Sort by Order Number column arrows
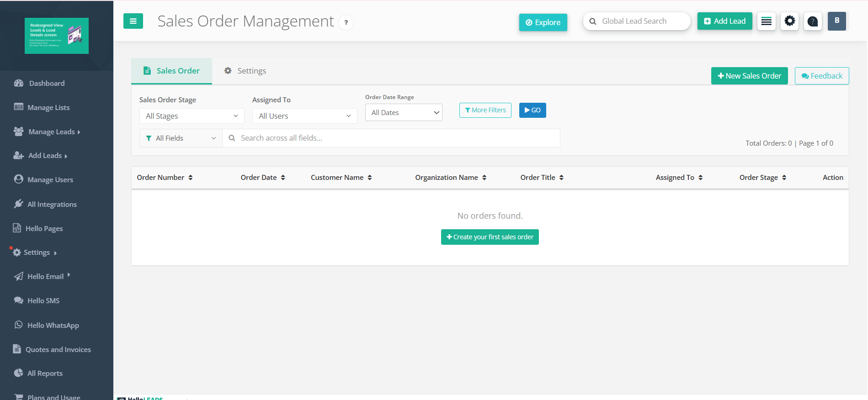868x400 pixels. (x=191, y=178)
